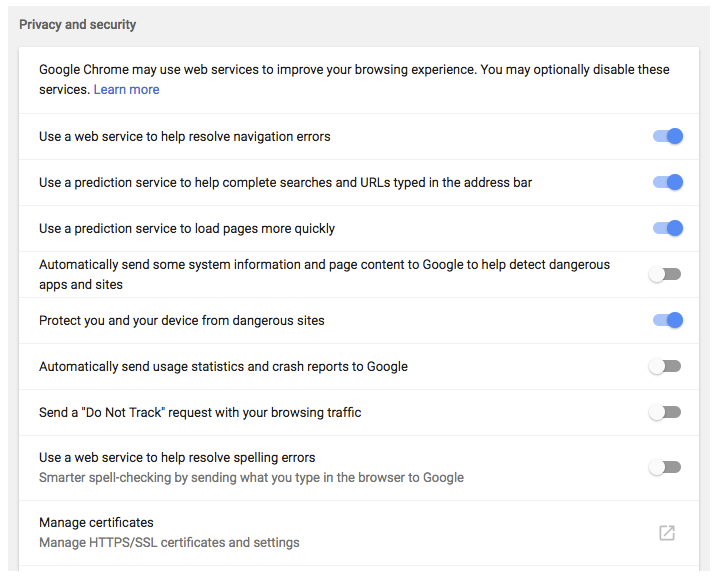The height and width of the screenshot is (577, 714).
Task: Enable the system information and page content toggle
Action: [665, 274]
